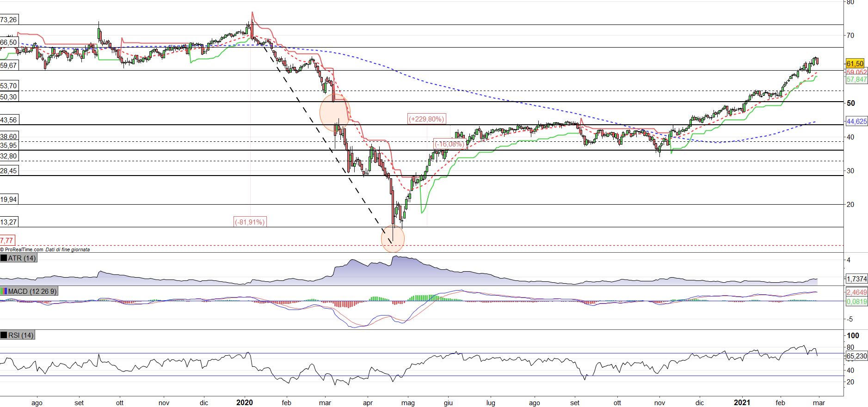
Task: Select the orange circle at the March gap
Action: point(335,112)
